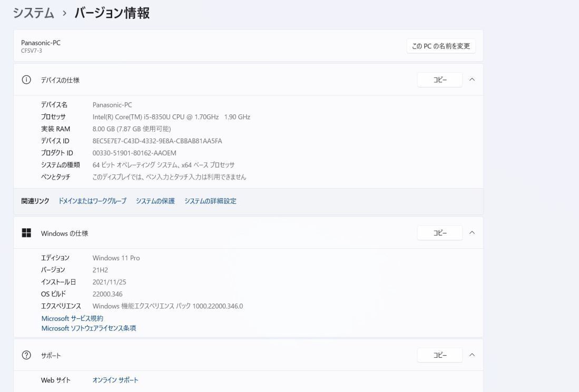Click the info icon beside デバイスの仕様

click(x=26, y=80)
